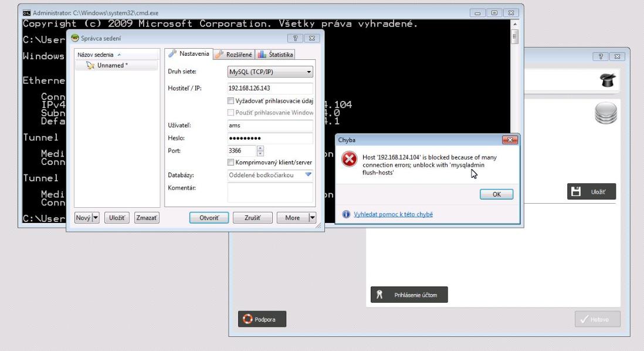
Task: Enable Komprimovaný klient/server option
Action: click(232, 162)
